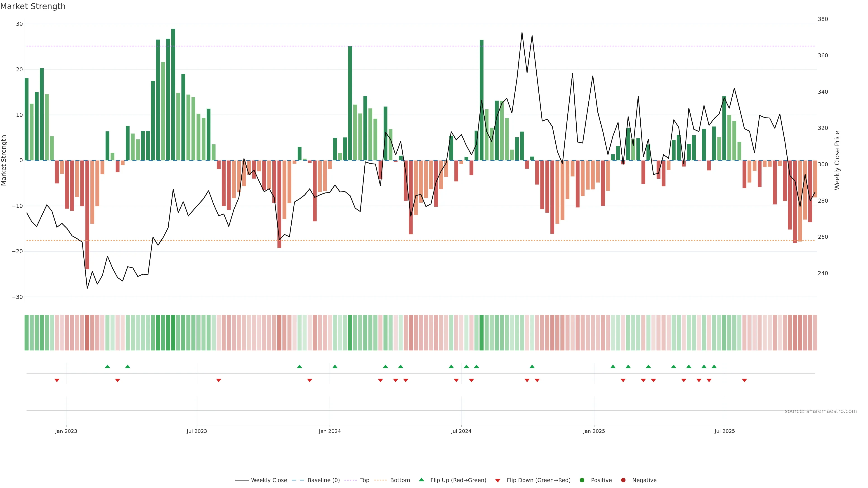The height and width of the screenshot is (488, 868).
Task: Click the red Negative legend circle
Action: point(623,480)
